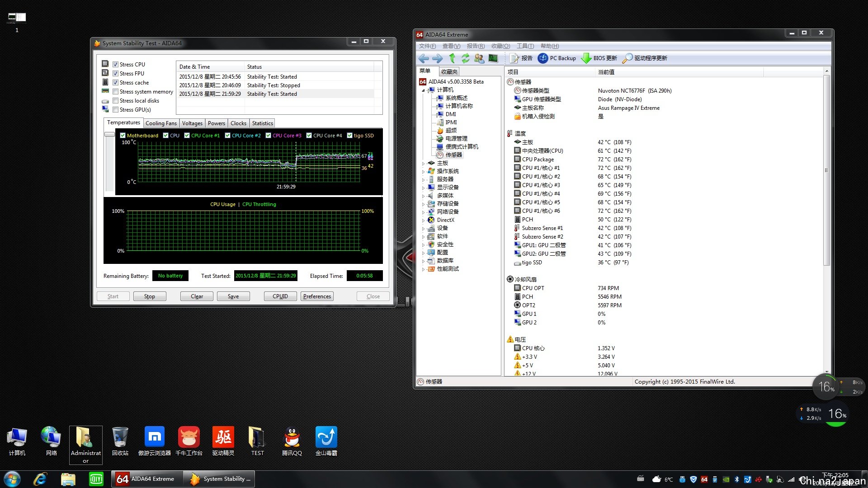Image resolution: width=868 pixels, height=488 pixels.
Task: Toggle Motherboard temperature graph checkbox
Action: (123, 136)
